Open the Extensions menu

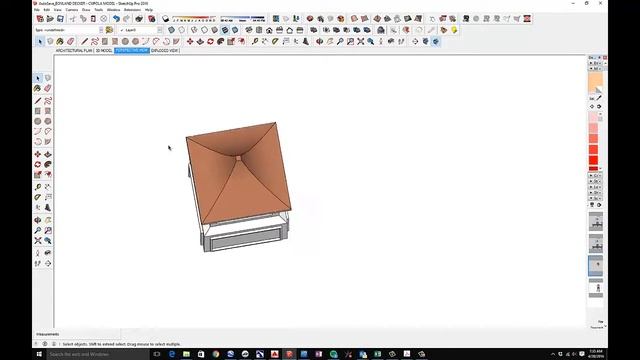coord(132,9)
